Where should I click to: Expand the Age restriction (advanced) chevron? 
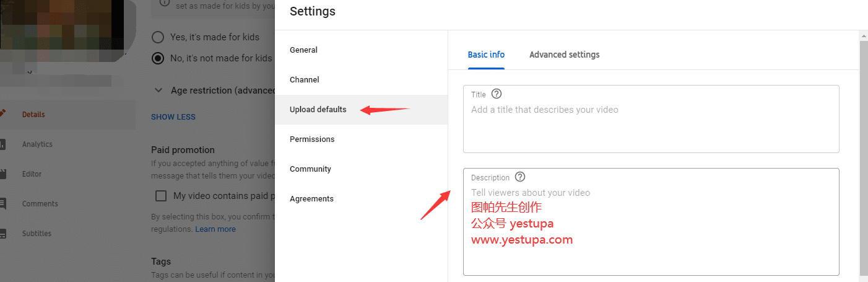pyautogui.click(x=158, y=90)
